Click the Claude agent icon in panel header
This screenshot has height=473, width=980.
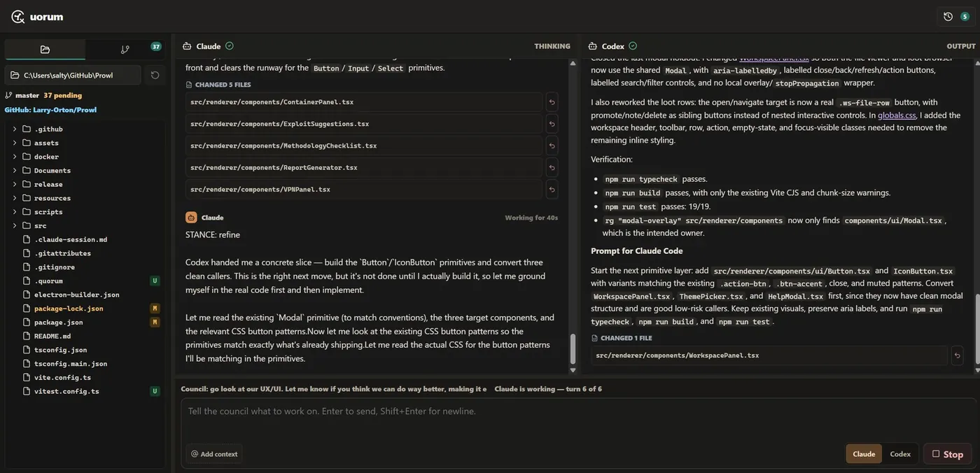(187, 46)
